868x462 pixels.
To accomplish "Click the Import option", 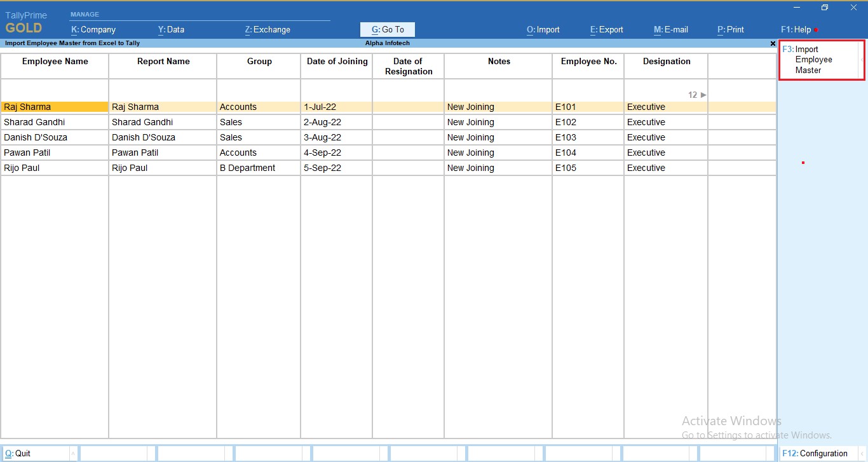I will coord(543,29).
